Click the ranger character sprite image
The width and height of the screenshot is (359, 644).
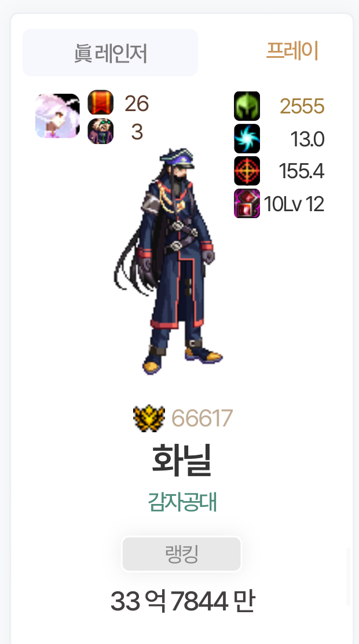(x=168, y=261)
